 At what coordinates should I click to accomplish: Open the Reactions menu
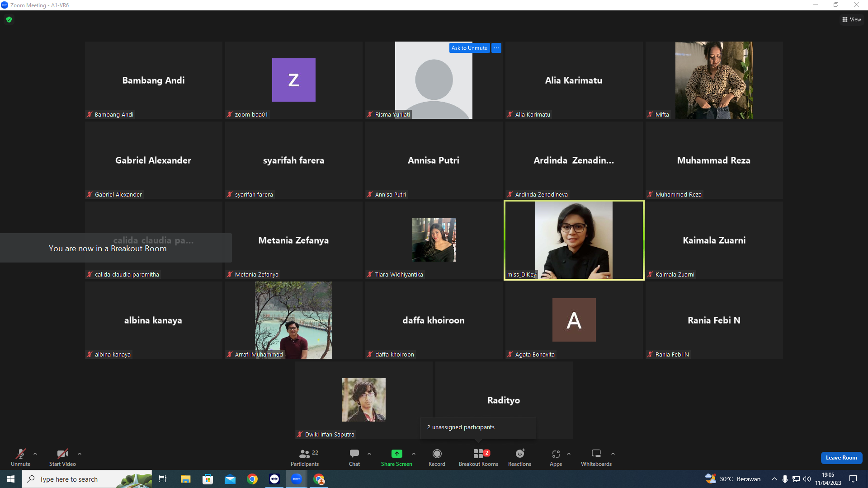pos(519,457)
